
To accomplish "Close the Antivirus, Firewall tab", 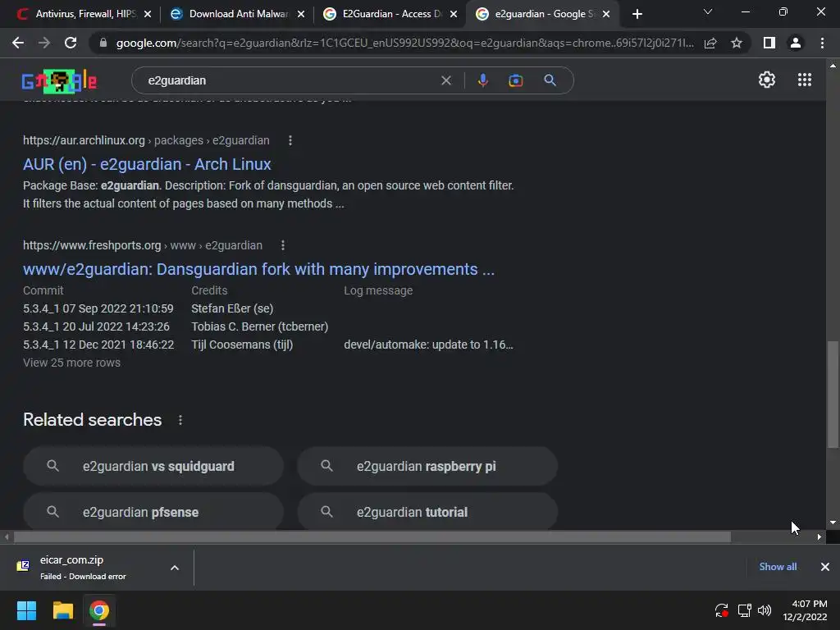I will click(148, 14).
